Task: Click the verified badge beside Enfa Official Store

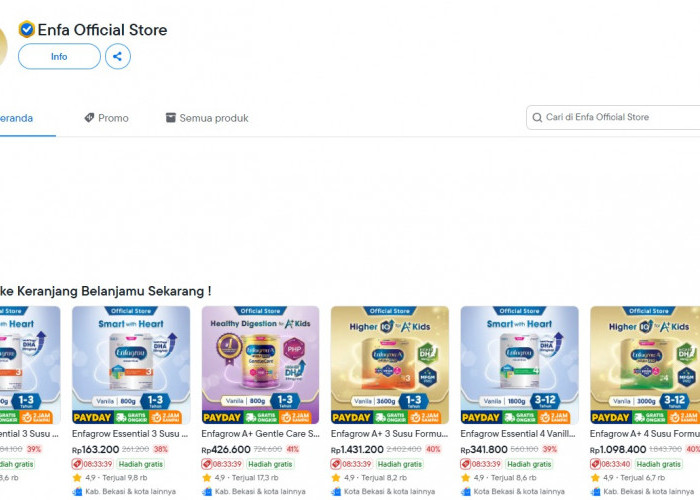Action: (26, 29)
